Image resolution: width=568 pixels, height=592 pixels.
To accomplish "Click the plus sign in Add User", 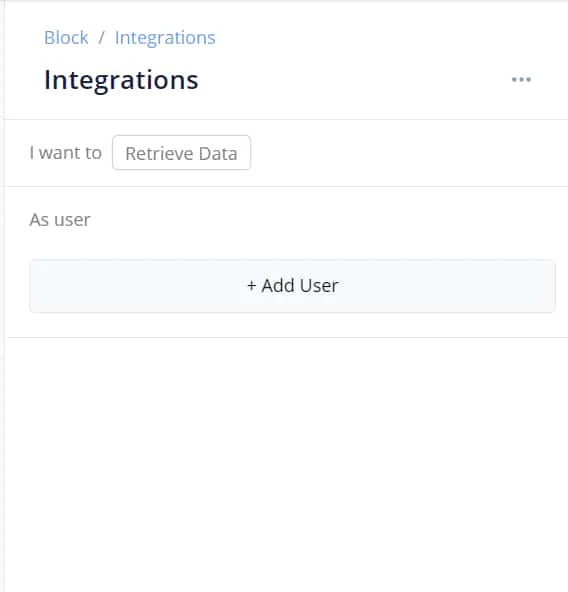I will [252, 286].
